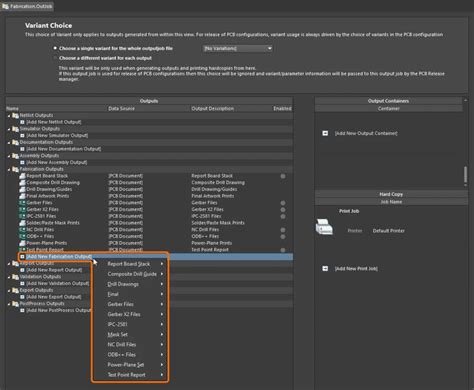474x390 pixels.
Task: Open the ODB++ Files submenu
Action: pos(130,354)
